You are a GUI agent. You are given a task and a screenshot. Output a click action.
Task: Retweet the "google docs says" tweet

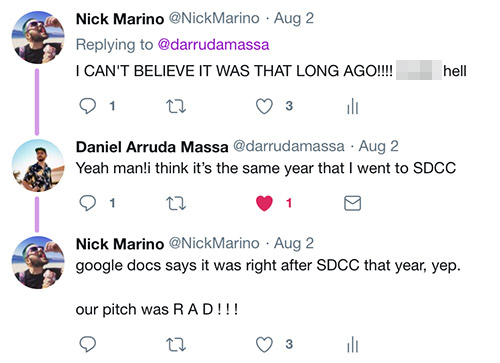[176, 344]
